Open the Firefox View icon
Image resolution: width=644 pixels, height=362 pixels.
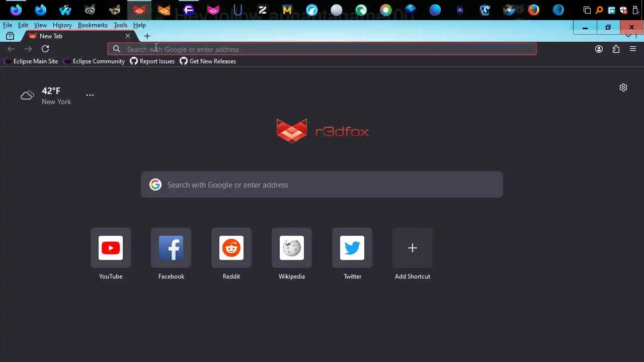click(10, 36)
